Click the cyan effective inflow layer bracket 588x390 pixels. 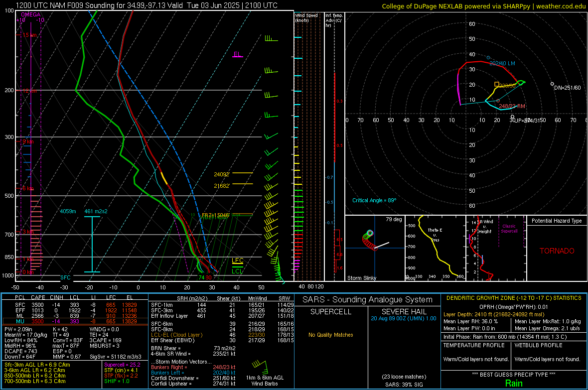click(x=92, y=244)
